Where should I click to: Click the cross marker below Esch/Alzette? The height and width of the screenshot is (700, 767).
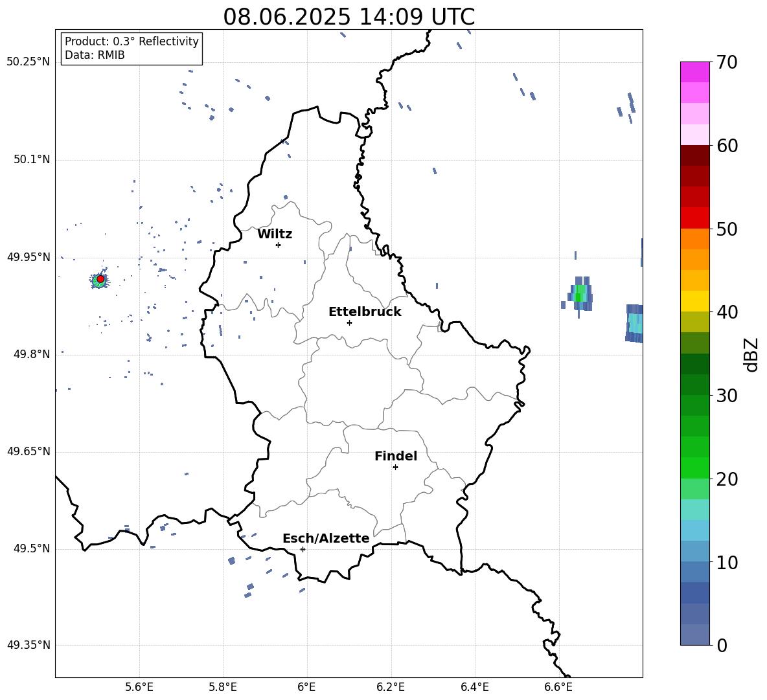coord(303,549)
